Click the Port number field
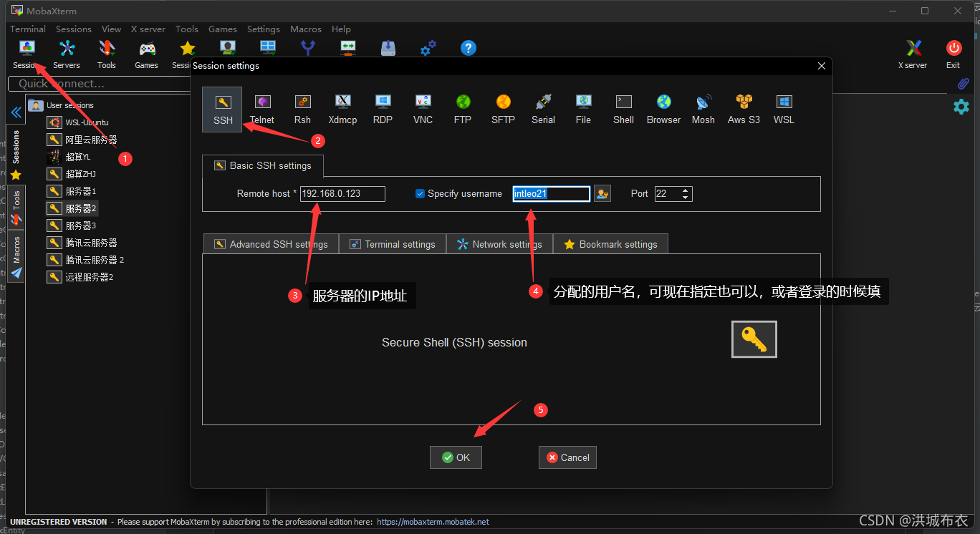The image size is (980, 534). point(667,194)
